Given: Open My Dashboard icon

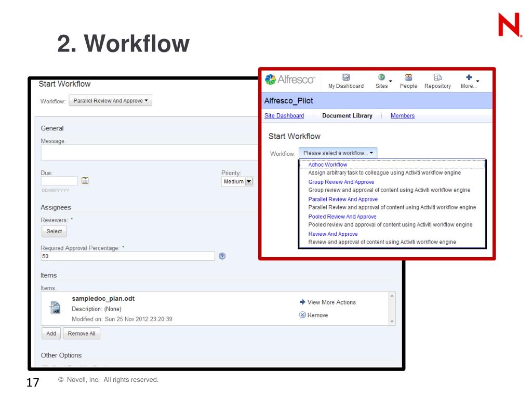Looking at the screenshot, I should click(x=345, y=77).
